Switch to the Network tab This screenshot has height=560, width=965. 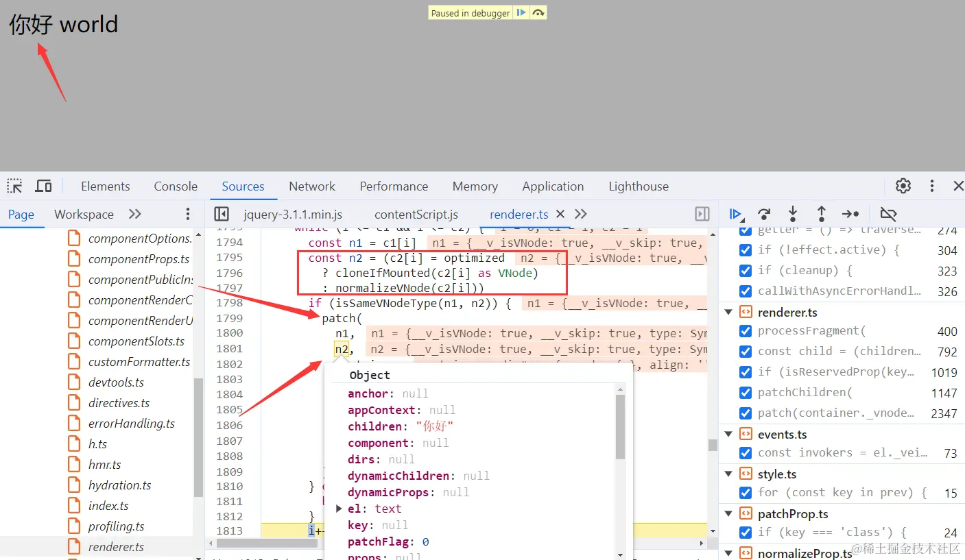click(312, 186)
